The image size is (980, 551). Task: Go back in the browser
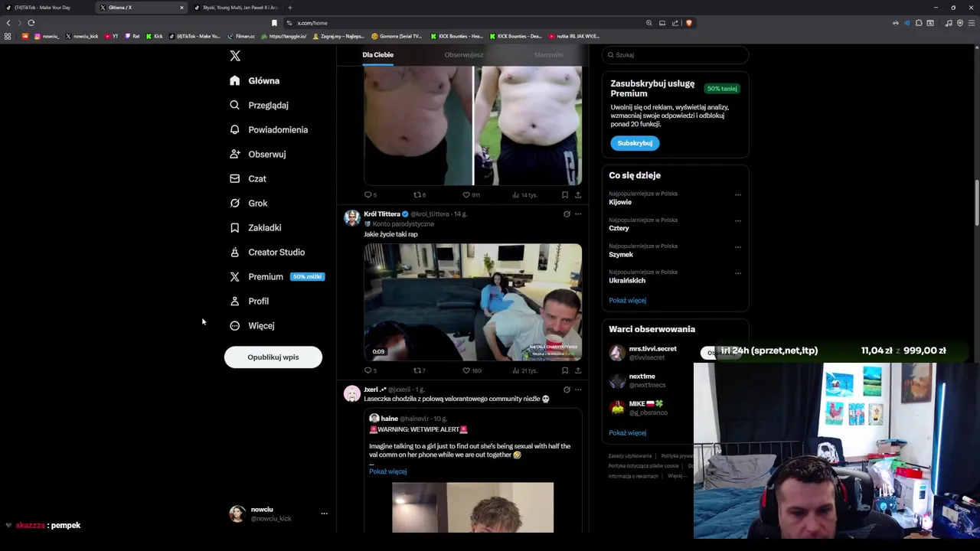point(8,23)
